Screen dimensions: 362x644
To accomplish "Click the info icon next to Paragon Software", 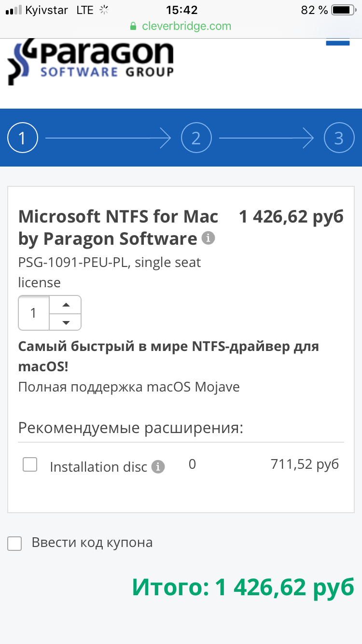I will tap(208, 238).
